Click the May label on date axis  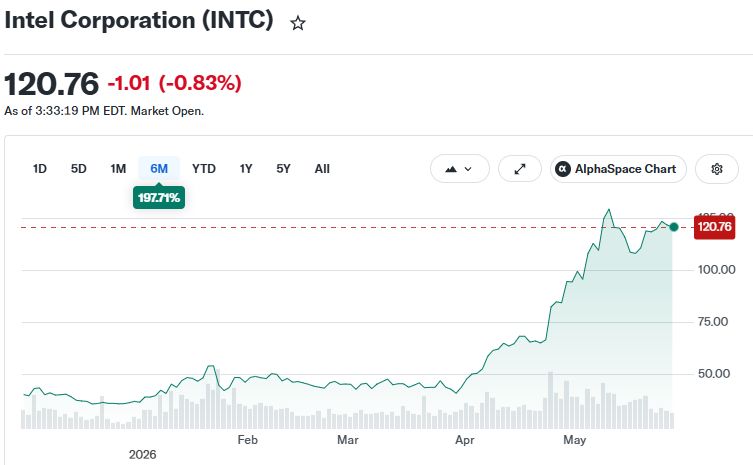pyautogui.click(x=574, y=440)
